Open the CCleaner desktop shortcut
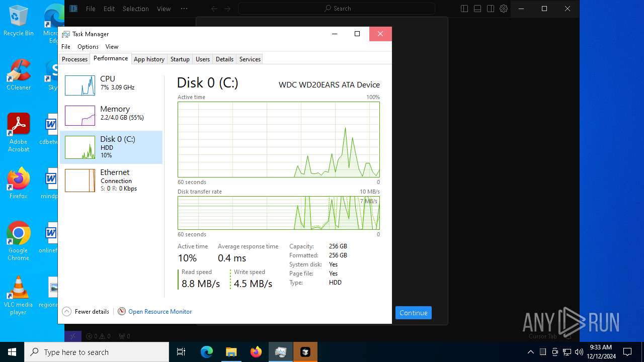Image resolution: width=644 pixels, height=362 pixels. point(19,74)
